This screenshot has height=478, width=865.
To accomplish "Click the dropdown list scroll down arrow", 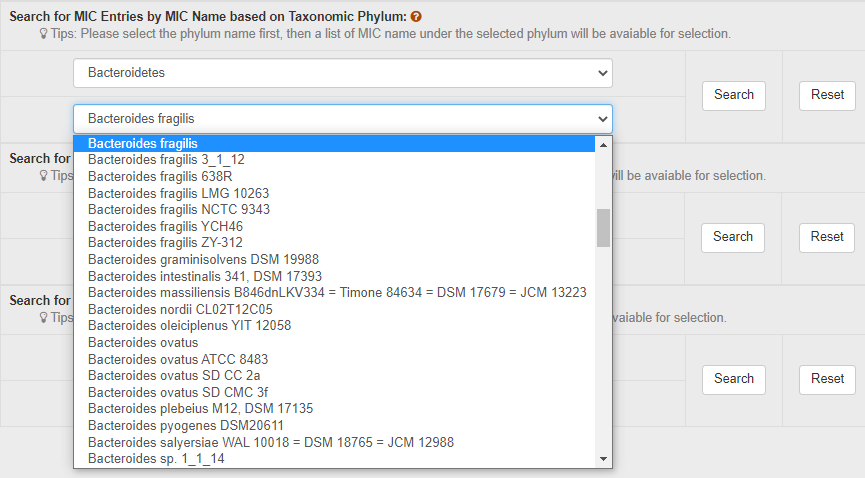I will pos(603,459).
